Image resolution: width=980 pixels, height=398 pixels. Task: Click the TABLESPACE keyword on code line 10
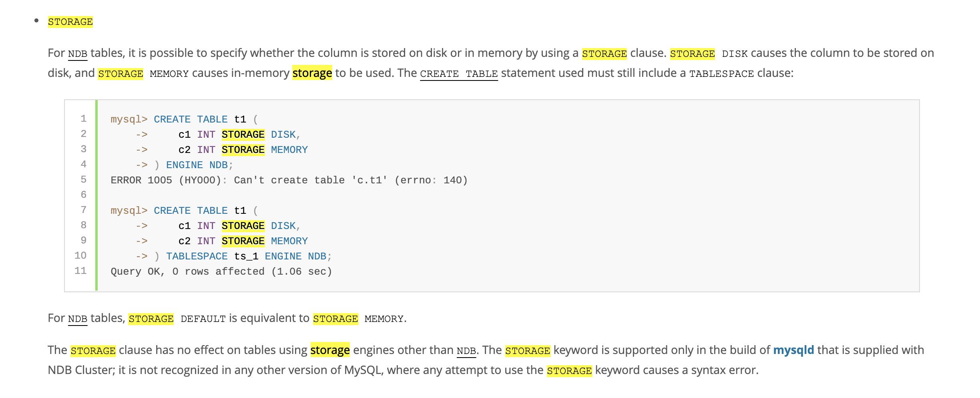point(197,256)
